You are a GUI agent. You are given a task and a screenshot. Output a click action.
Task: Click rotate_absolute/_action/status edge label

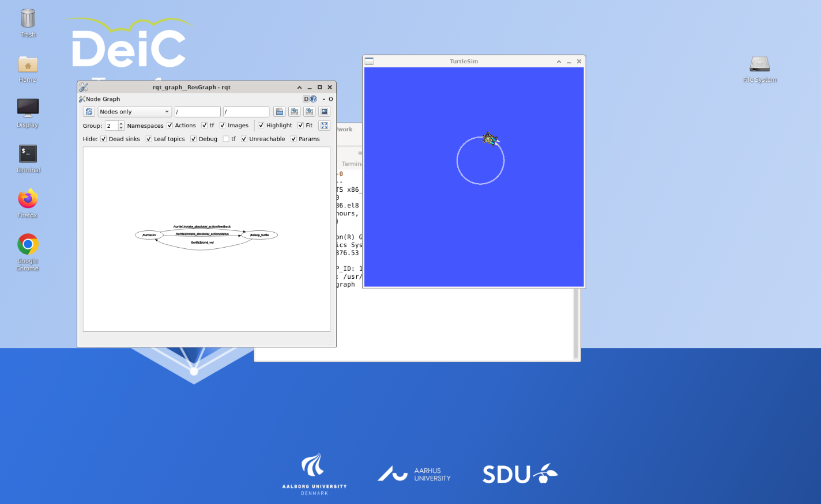click(202, 234)
